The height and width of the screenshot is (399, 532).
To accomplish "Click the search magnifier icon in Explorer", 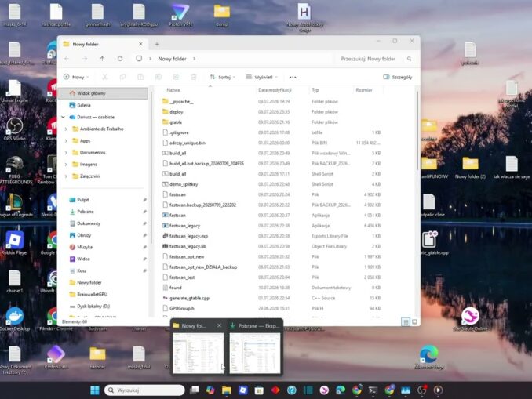I will [409, 59].
